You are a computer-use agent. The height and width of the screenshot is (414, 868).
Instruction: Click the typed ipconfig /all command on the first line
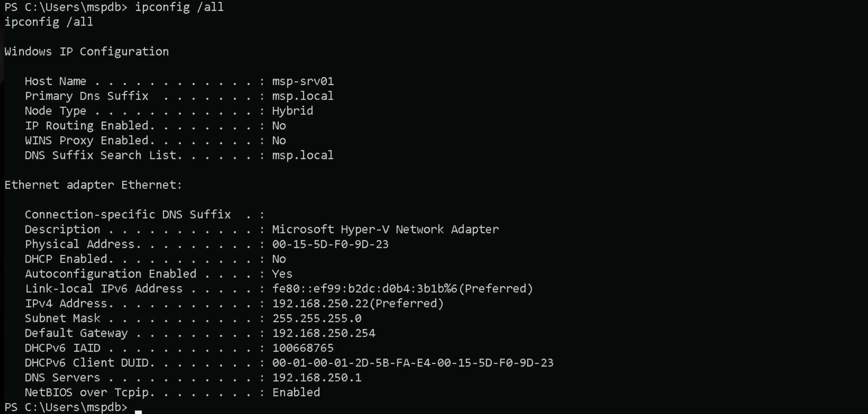point(179,7)
